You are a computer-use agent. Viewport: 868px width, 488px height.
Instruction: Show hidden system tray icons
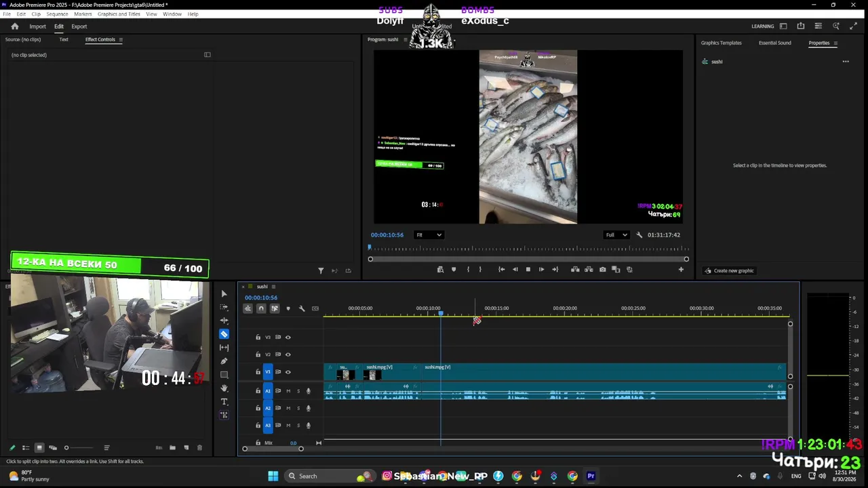point(739,476)
